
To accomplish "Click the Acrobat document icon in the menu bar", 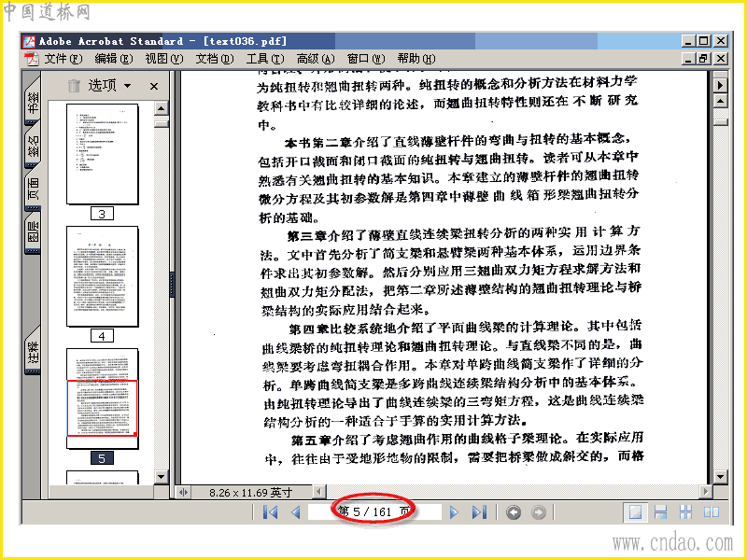I will [32, 59].
